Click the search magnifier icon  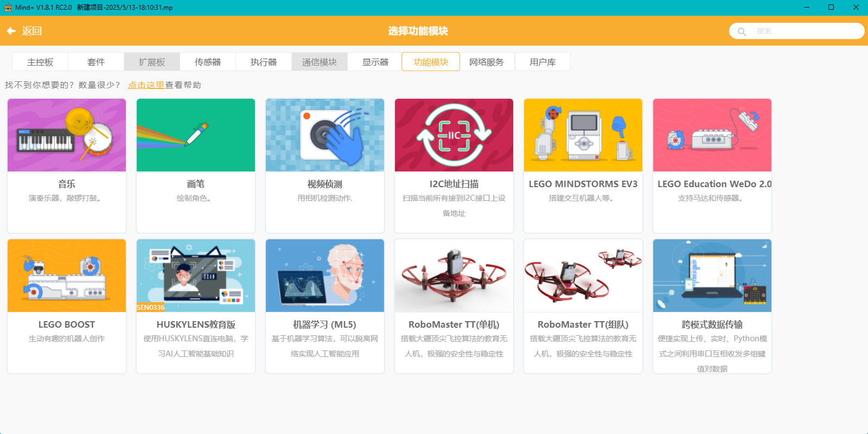click(742, 31)
